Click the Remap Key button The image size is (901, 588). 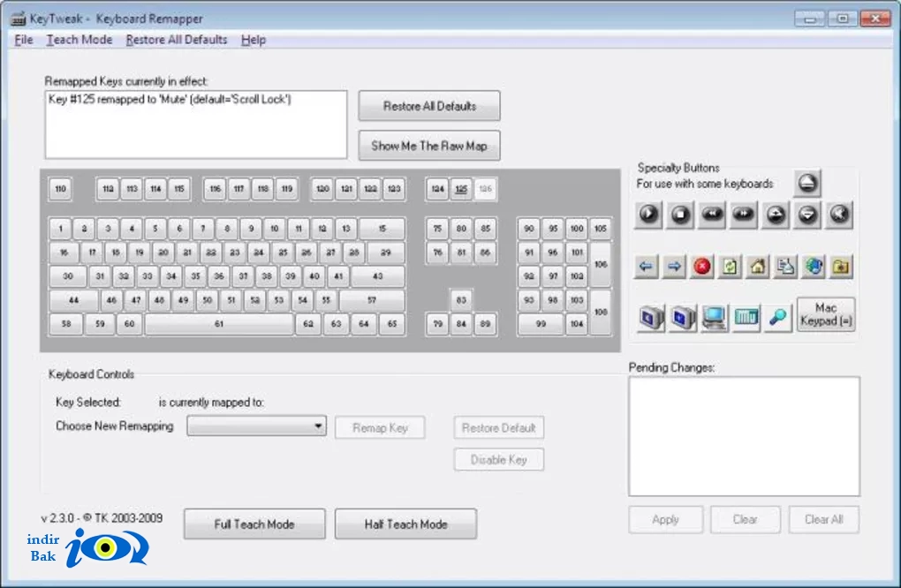[380, 428]
